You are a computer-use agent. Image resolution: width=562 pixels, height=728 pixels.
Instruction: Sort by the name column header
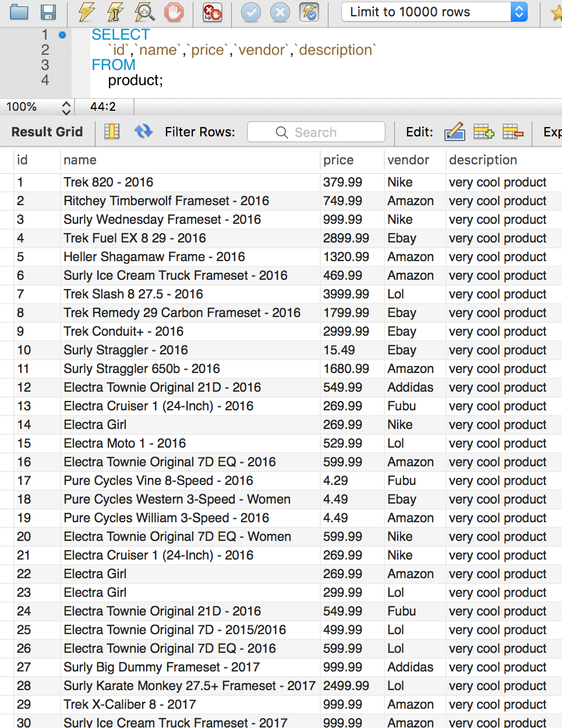[x=190, y=160]
